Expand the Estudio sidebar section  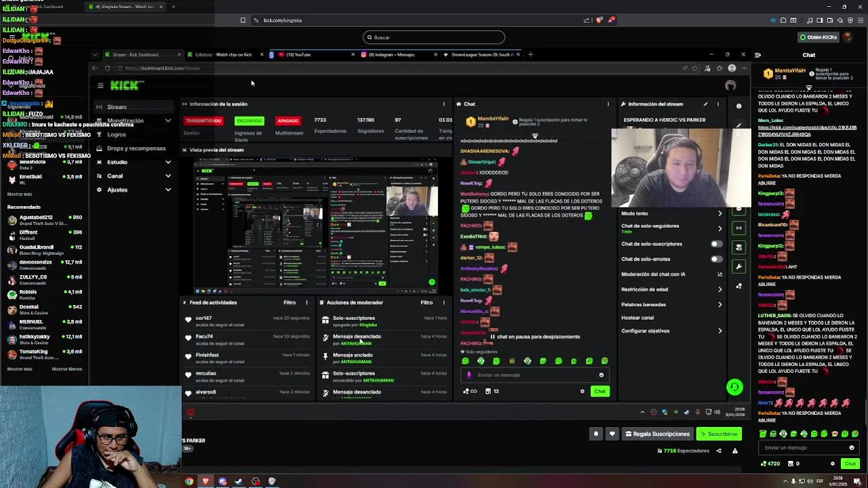(133, 162)
